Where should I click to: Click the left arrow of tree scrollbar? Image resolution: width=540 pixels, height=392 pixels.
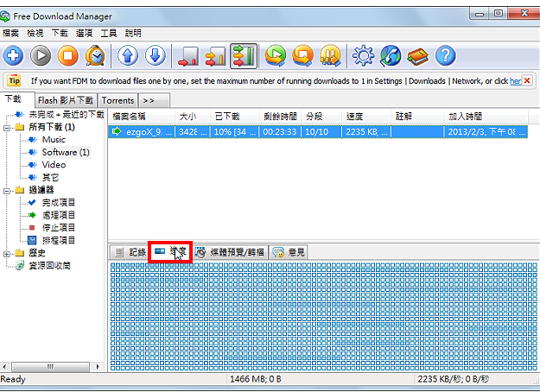pos(5,367)
